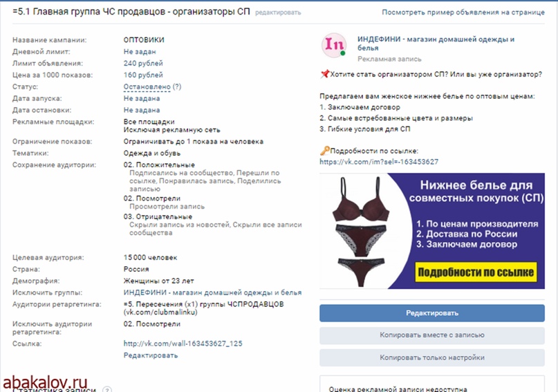Open Посмотреть пример объявления на странице
The image size is (558, 392).
tap(463, 12)
